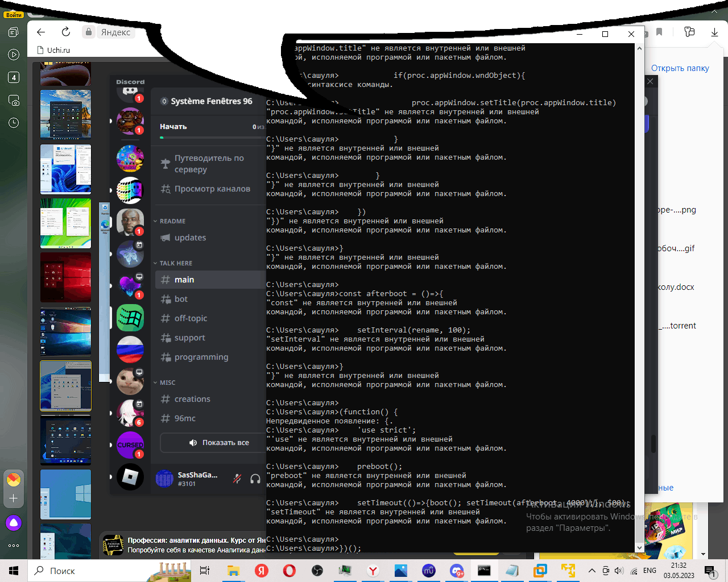
Task: Open the off-topic channel
Action: [191, 318]
